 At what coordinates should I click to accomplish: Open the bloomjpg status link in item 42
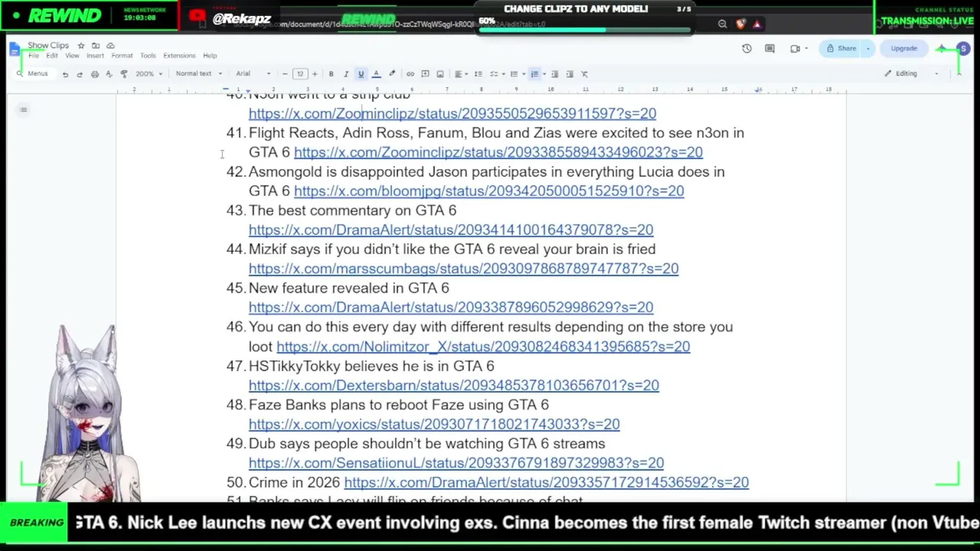pyautogui.click(x=489, y=191)
